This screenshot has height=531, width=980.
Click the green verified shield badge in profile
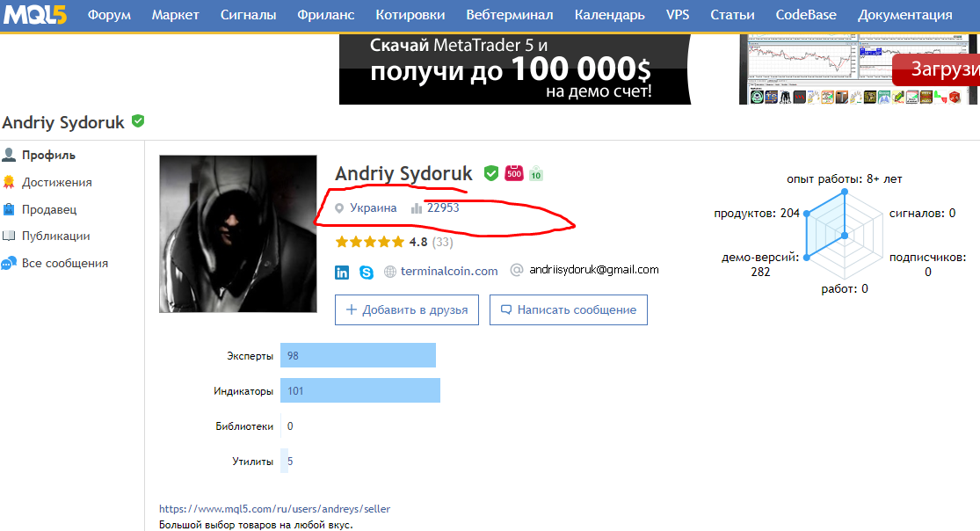[x=491, y=173]
